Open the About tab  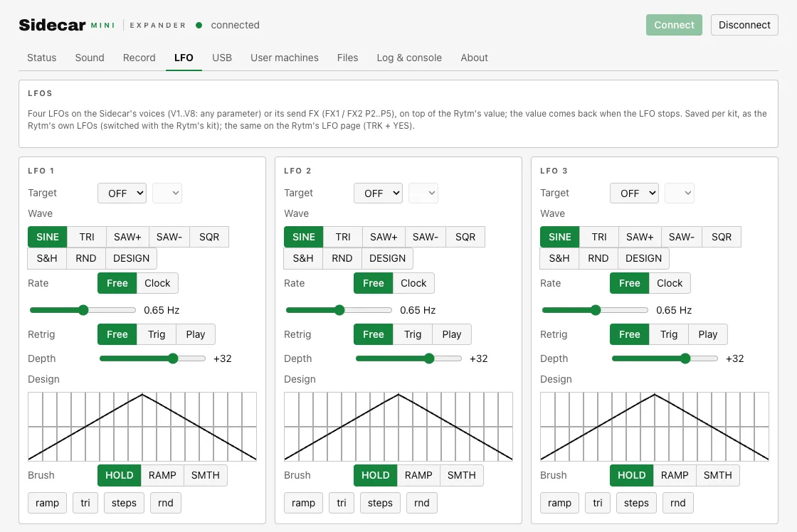[474, 58]
